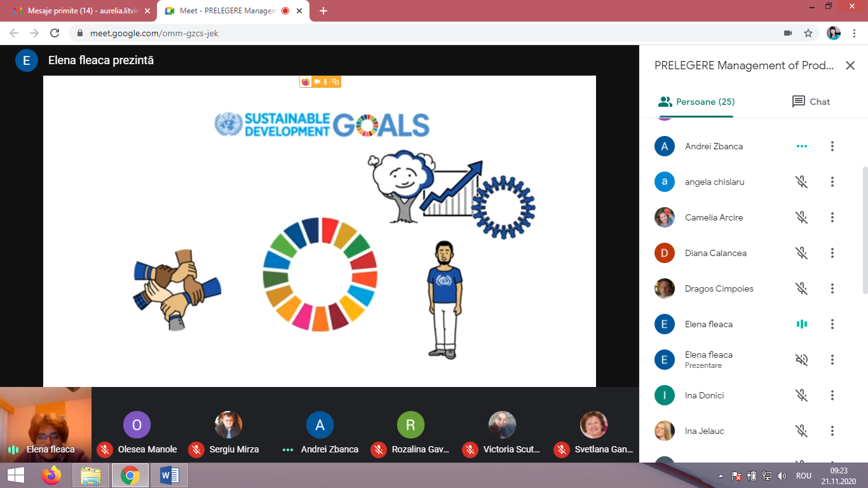The image size is (868, 488).
Task: Go forward in browser history
Action: pyautogui.click(x=34, y=33)
